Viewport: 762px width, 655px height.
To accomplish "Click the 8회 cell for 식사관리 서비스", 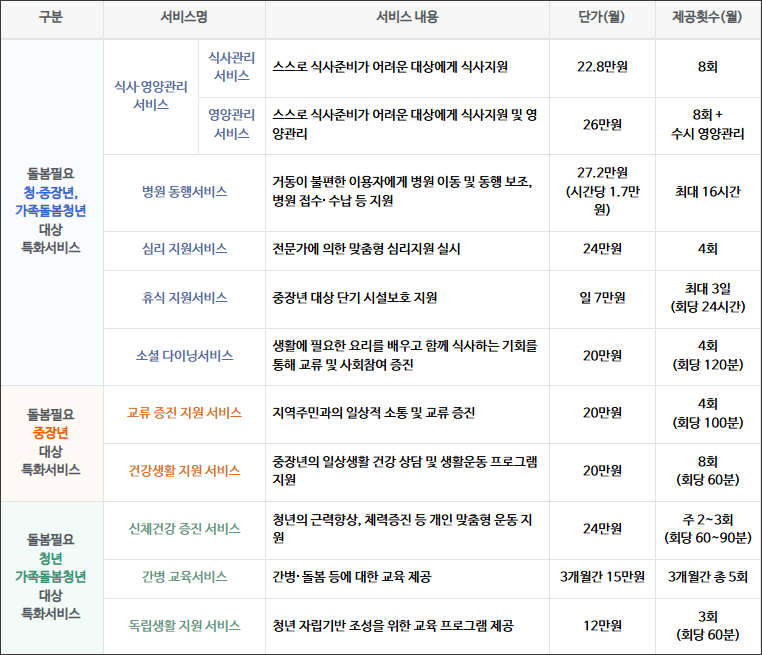I will click(x=708, y=67).
